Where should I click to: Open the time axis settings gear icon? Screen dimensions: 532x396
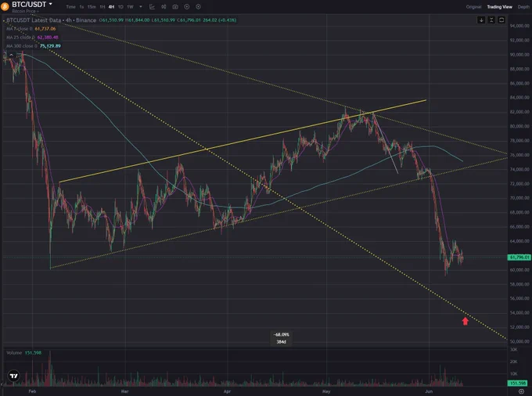pyautogui.click(x=522, y=391)
